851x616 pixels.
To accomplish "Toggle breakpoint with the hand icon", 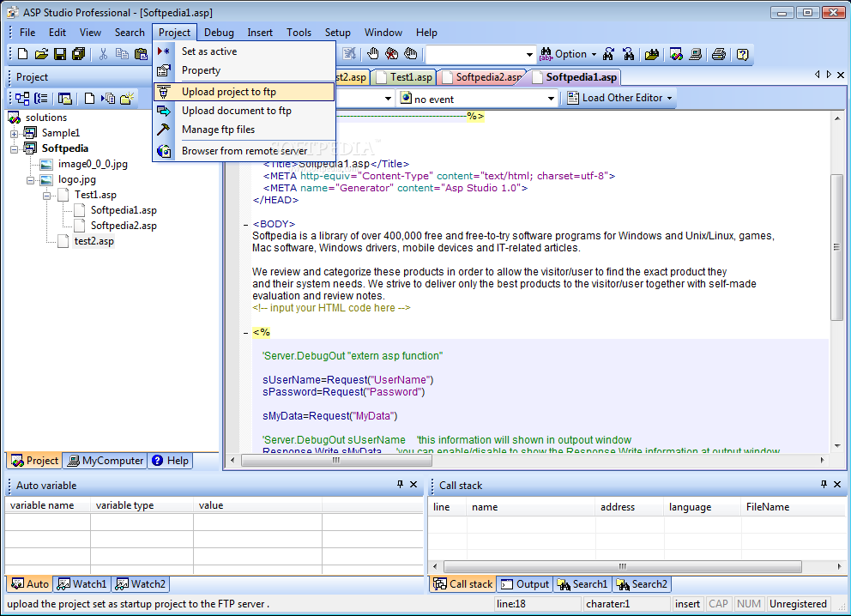I will coord(372,54).
